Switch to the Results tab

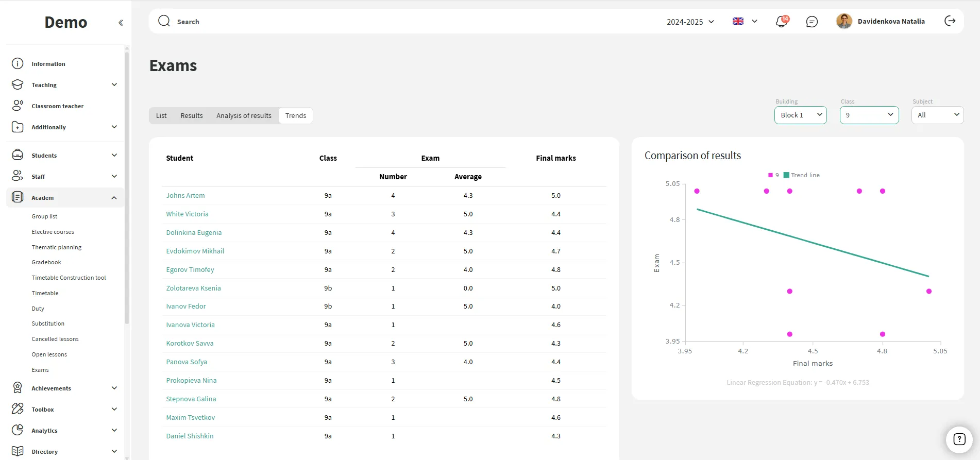coord(191,116)
